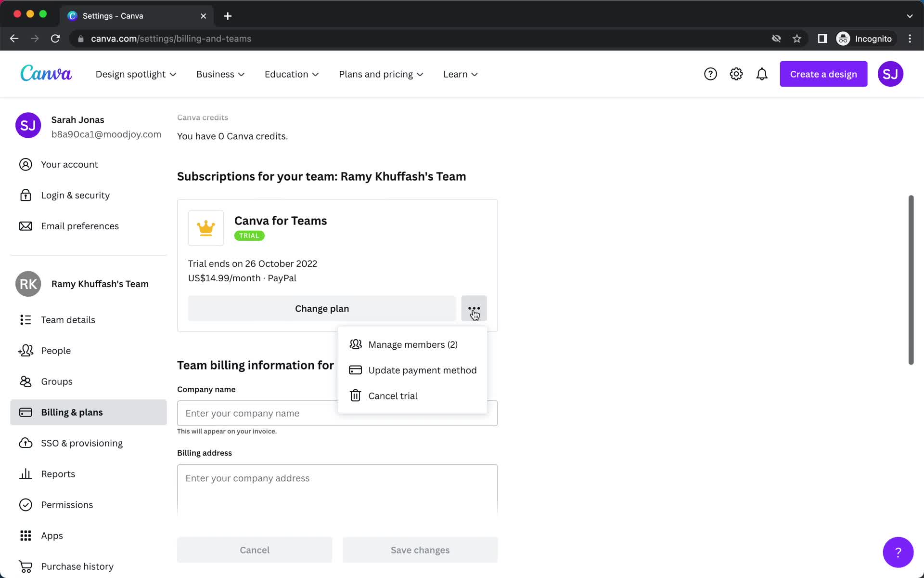The width and height of the screenshot is (924, 578).
Task: Click the TRIAL badge label
Action: 249,236
